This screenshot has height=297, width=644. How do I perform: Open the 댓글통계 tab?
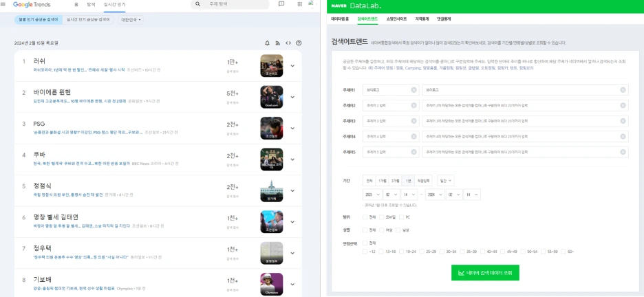point(444,19)
